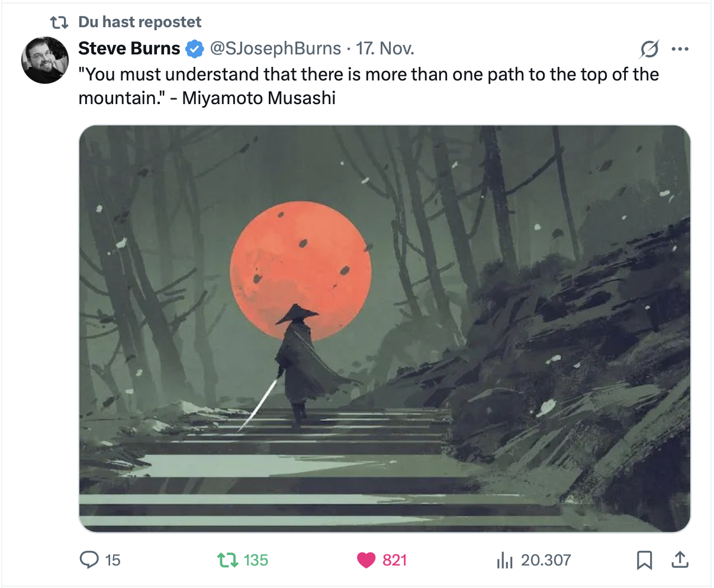Click the Miyamoto Musashi quote text
The width and height of the screenshot is (714, 588).
coord(368,86)
